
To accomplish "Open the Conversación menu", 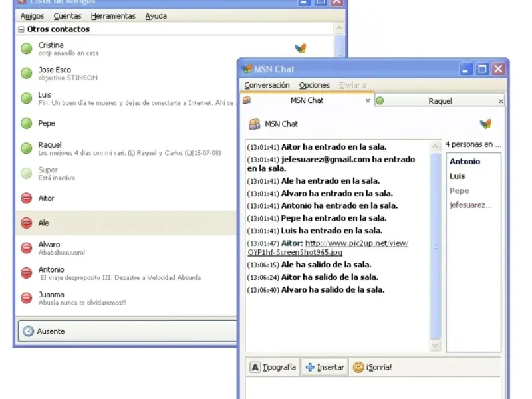I will 267,85.
